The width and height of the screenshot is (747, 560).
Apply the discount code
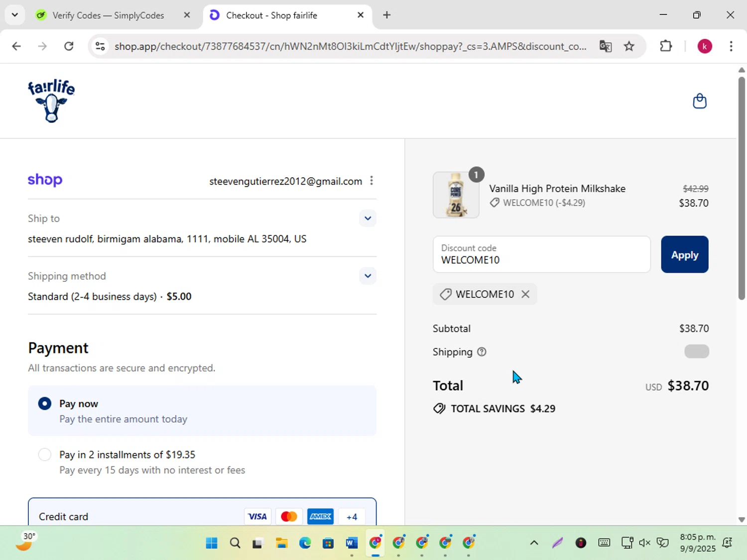tap(685, 254)
